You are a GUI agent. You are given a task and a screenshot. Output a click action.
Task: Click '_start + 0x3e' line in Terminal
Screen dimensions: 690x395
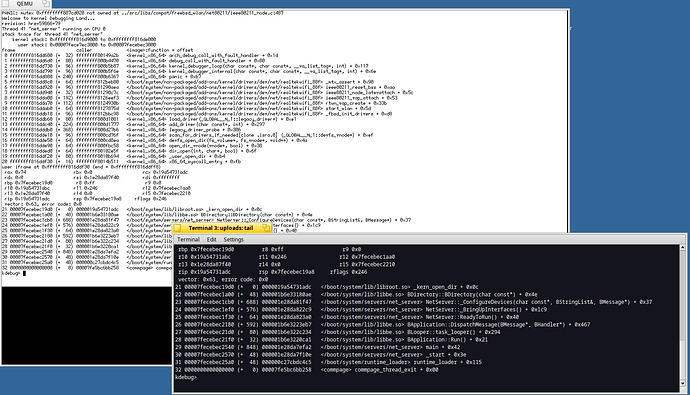click(x=320, y=355)
